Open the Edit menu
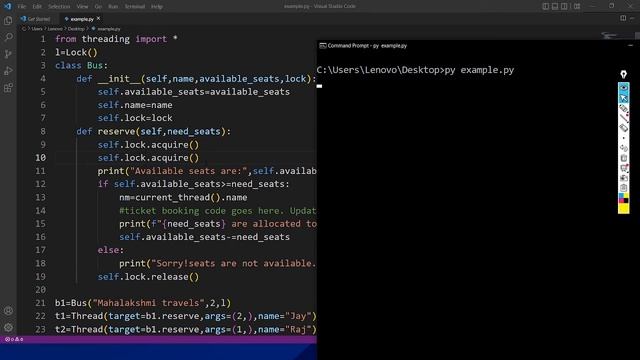The image size is (640, 360). click(37, 7)
